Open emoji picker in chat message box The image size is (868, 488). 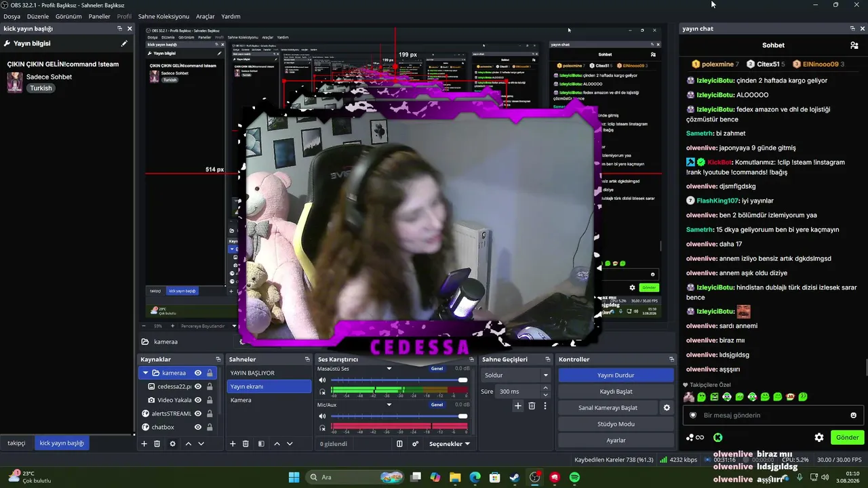click(x=853, y=415)
